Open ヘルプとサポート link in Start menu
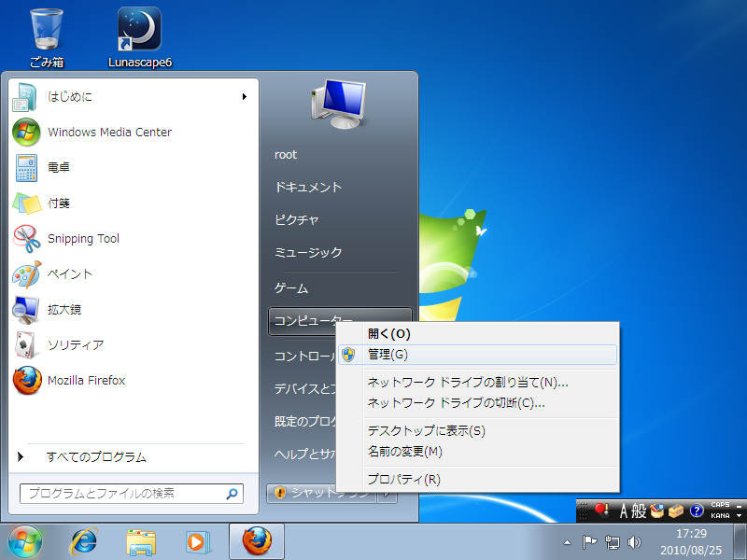Image resolution: width=747 pixels, height=560 pixels. click(304, 455)
